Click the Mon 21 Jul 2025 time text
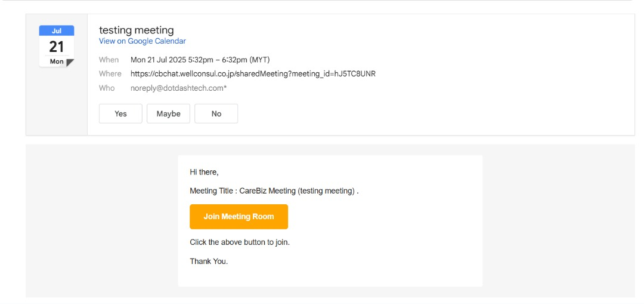This screenshot has width=644, height=304. pos(200,60)
